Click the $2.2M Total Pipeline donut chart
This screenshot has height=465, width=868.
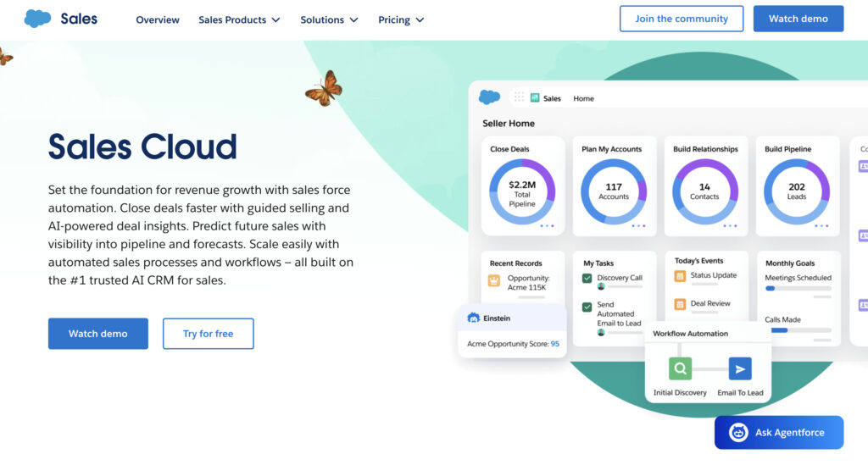(x=522, y=192)
